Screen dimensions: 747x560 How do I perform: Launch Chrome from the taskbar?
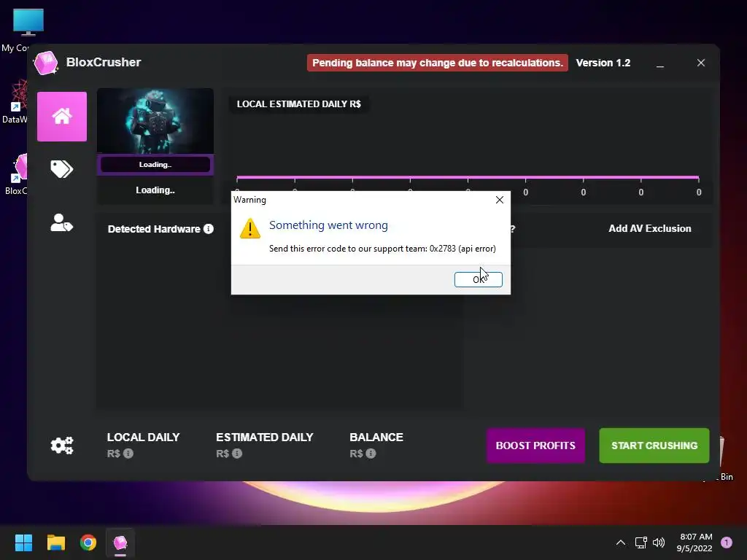pos(88,542)
